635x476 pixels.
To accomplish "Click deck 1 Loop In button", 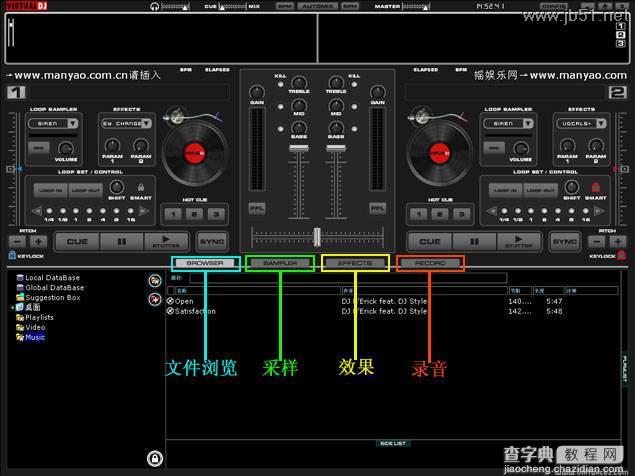I will click(51, 190).
